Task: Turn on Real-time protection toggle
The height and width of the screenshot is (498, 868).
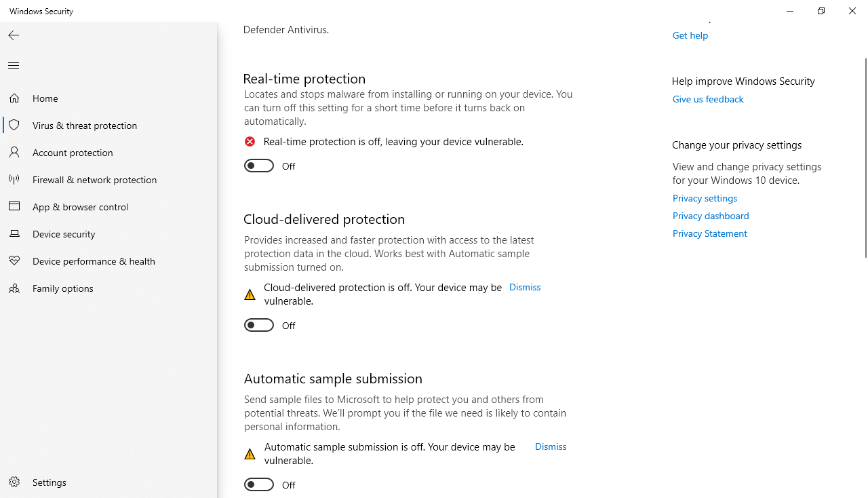Action: (259, 166)
